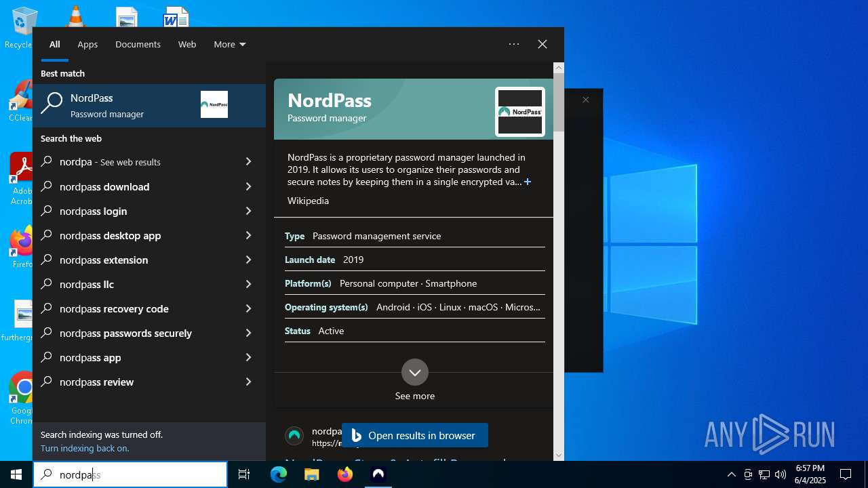868x488 pixels.
Task: Switch to the Documents search tab
Action: [138, 44]
